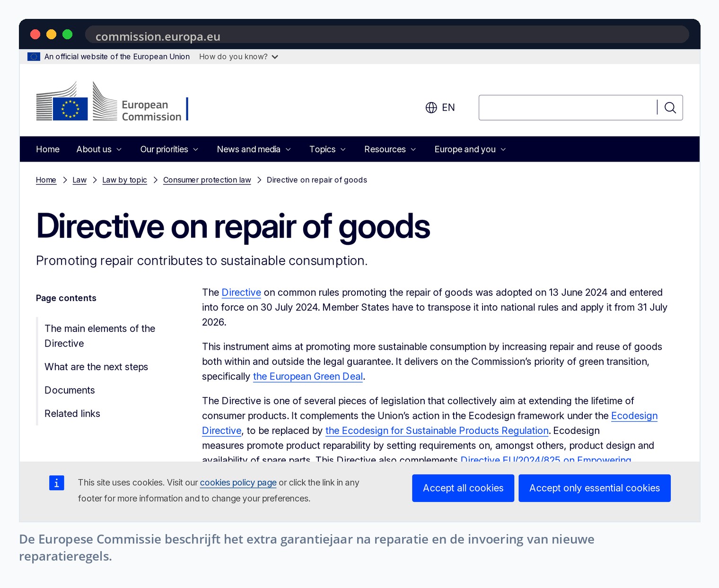Viewport: 719px width, 588px height.
Task: Click into the site search field
Action: tap(568, 108)
